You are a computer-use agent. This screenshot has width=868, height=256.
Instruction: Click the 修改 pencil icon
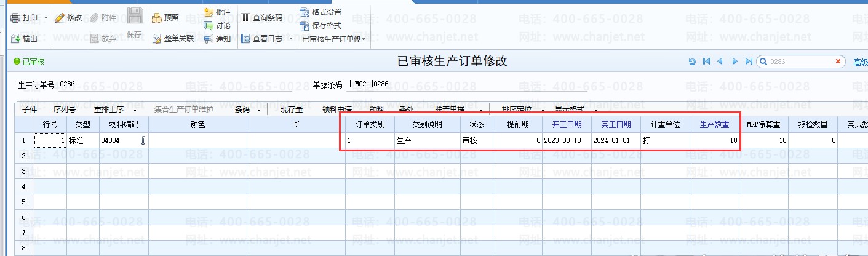[x=60, y=18]
